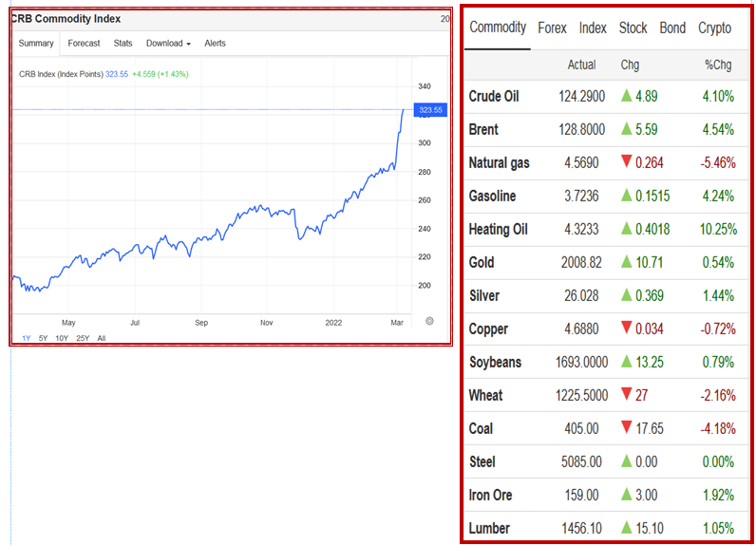Open the Forecast tab
The image size is (756, 546).
tap(84, 43)
